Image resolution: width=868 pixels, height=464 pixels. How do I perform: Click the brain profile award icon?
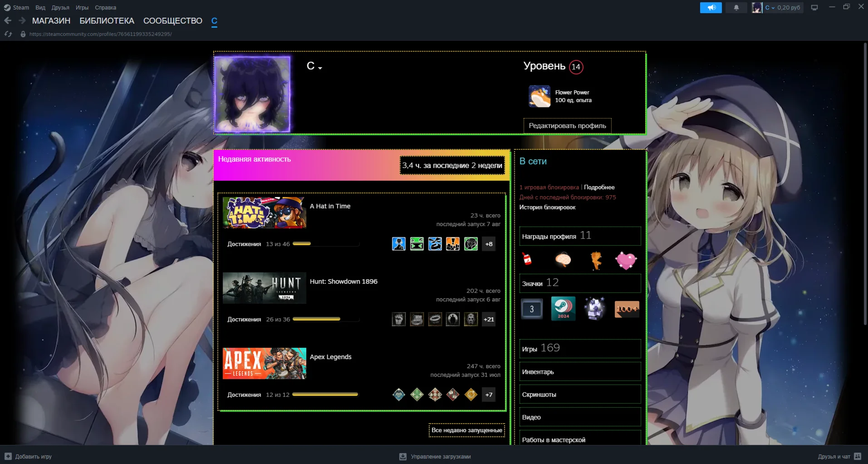(563, 260)
